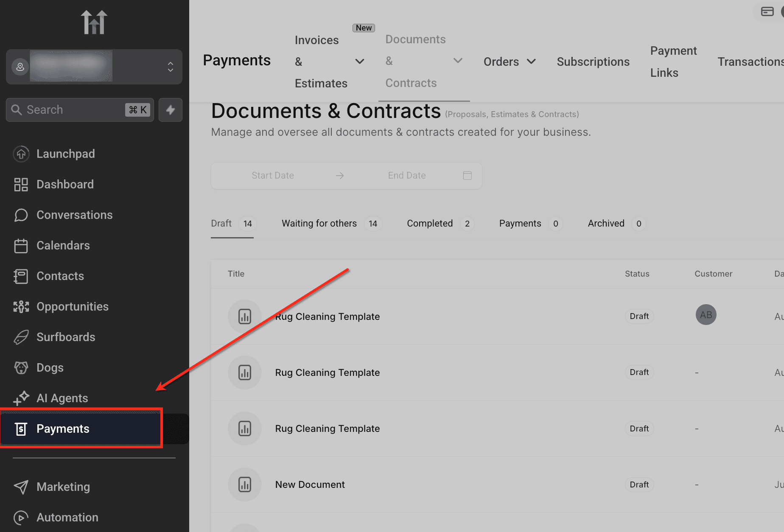Open the calendar icon in date range
The image size is (784, 532).
point(467,175)
